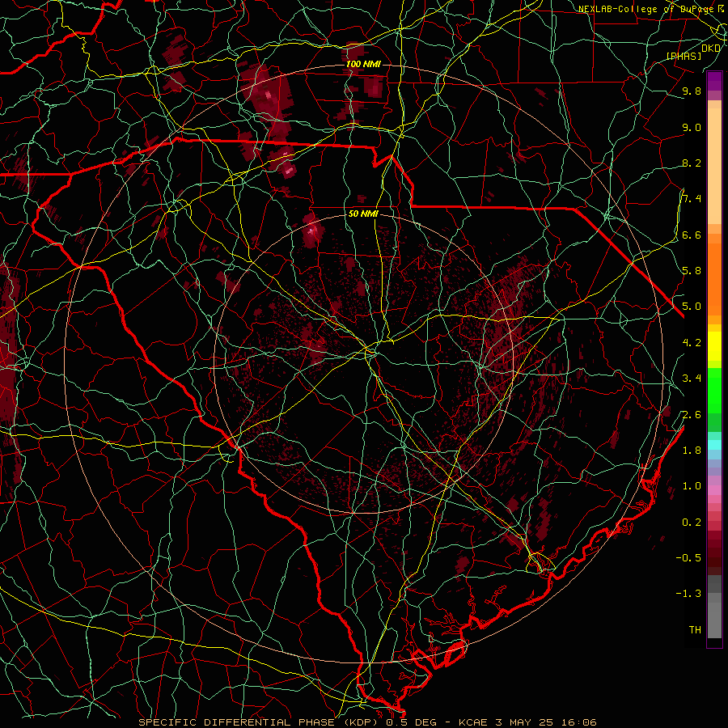Click the -1.3 value on the color scale

coord(688,594)
